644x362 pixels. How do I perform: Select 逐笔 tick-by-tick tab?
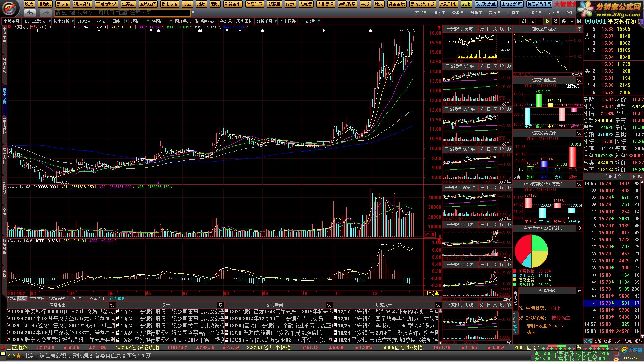coord(598,341)
